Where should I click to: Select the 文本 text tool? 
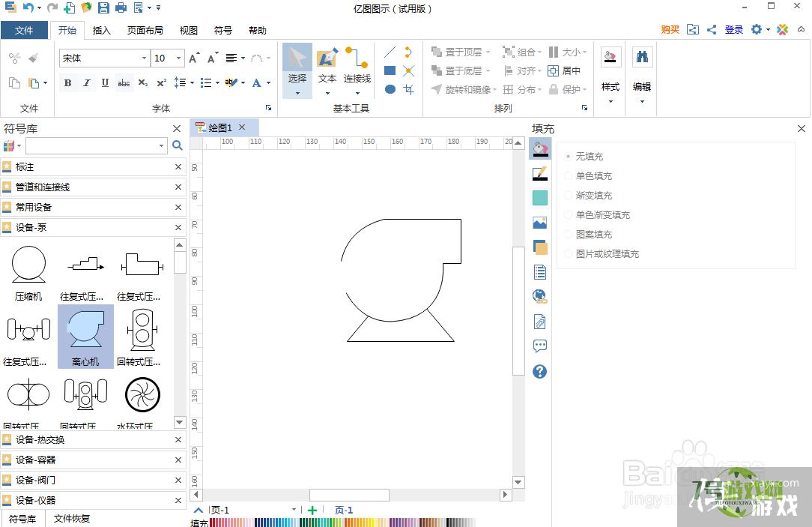click(x=327, y=70)
